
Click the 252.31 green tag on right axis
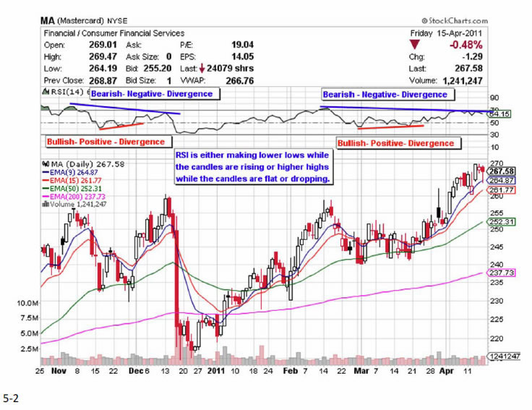click(x=502, y=222)
